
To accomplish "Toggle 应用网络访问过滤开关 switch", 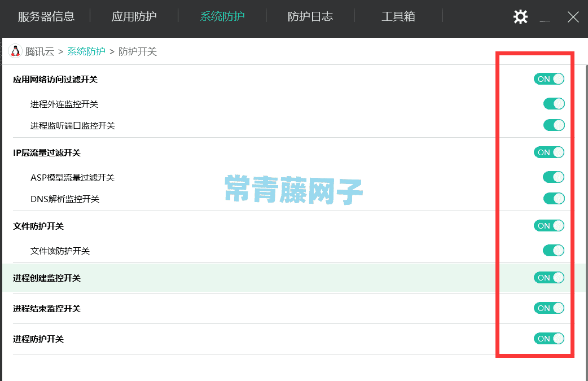I will coord(549,79).
